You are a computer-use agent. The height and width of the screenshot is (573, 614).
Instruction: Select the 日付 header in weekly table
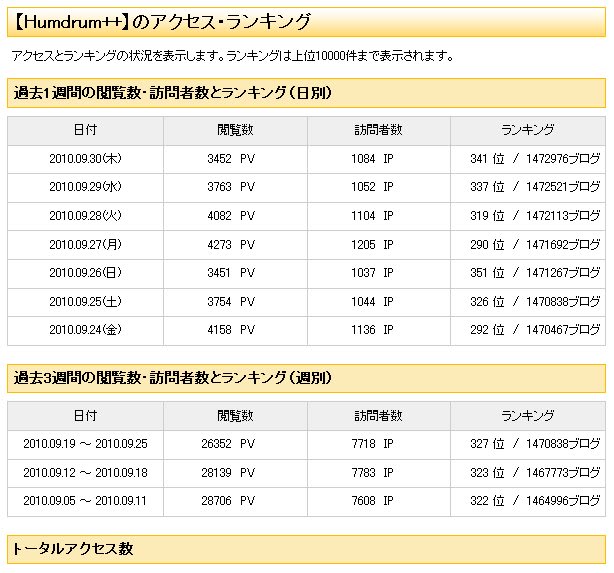(x=85, y=416)
